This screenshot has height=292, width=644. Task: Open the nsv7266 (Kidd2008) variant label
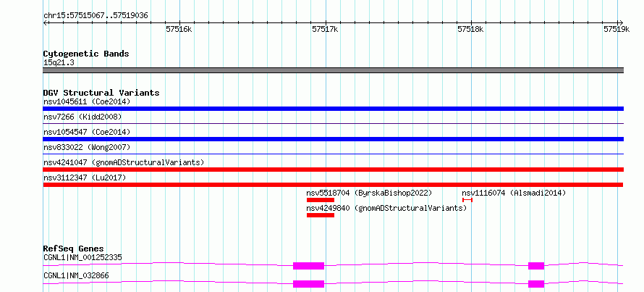coord(82,117)
